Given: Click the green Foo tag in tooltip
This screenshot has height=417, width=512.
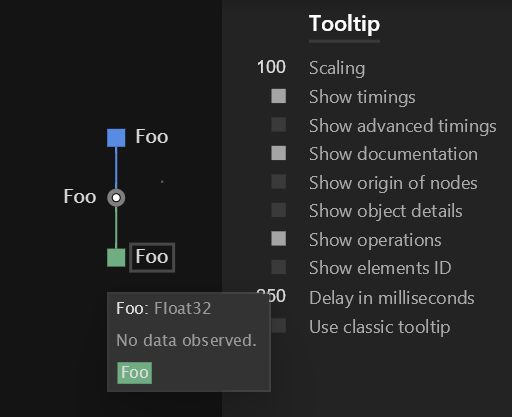Looking at the screenshot, I should pyautogui.click(x=135, y=373).
